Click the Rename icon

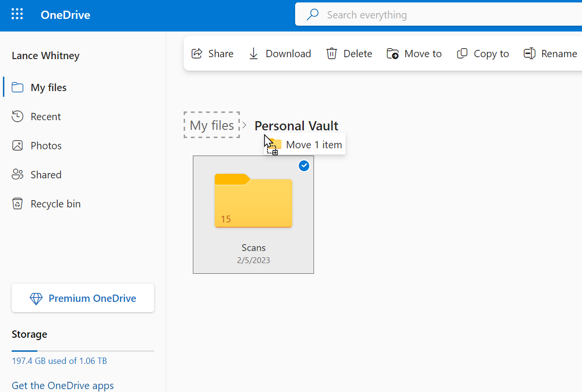click(x=529, y=53)
